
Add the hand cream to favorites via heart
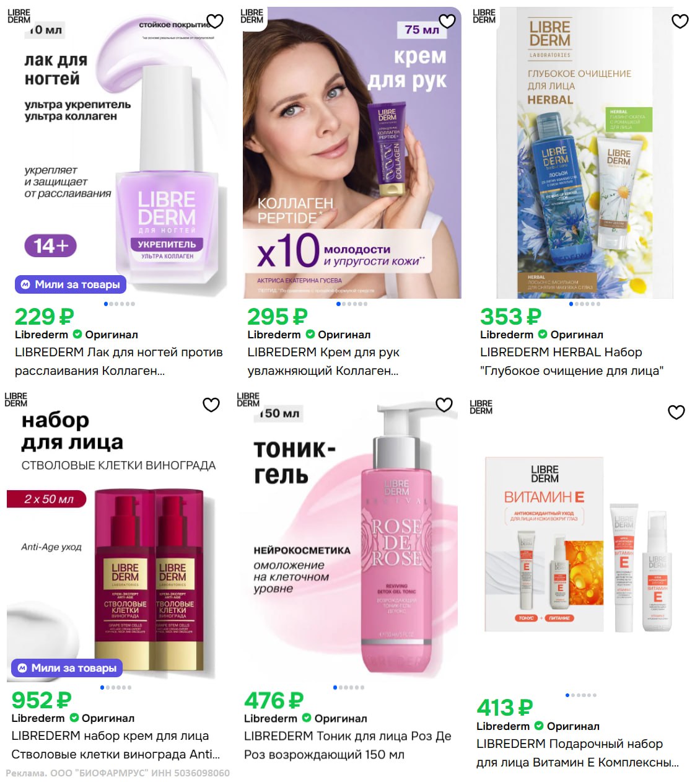[x=447, y=21]
